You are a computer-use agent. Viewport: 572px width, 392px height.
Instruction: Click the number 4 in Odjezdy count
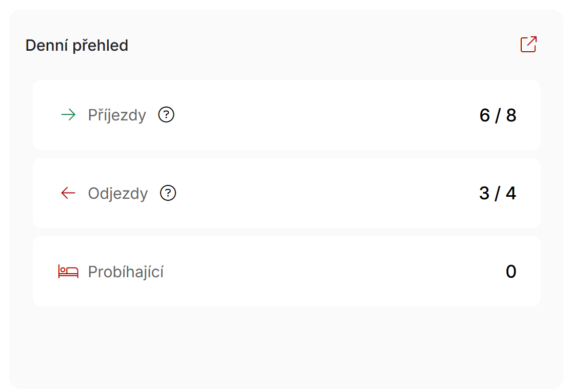click(x=511, y=193)
